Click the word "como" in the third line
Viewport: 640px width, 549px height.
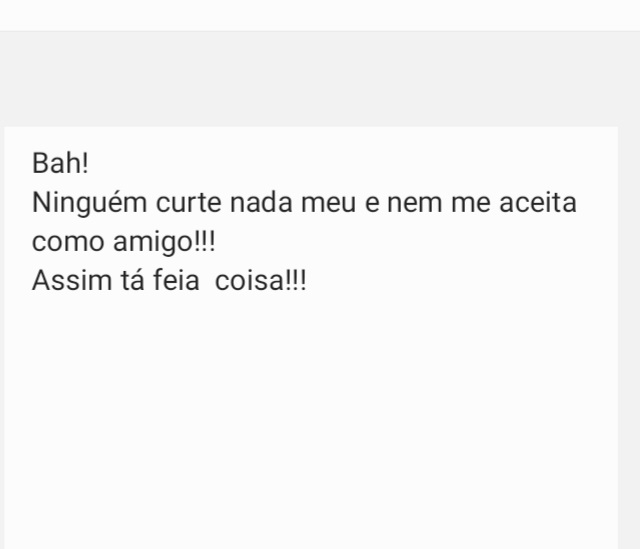(x=68, y=242)
